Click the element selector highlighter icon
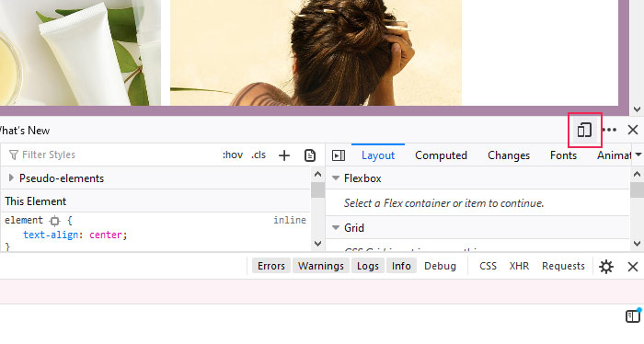The width and height of the screenshot is (644, 344). pyautogui.click(x=54, y=221)
